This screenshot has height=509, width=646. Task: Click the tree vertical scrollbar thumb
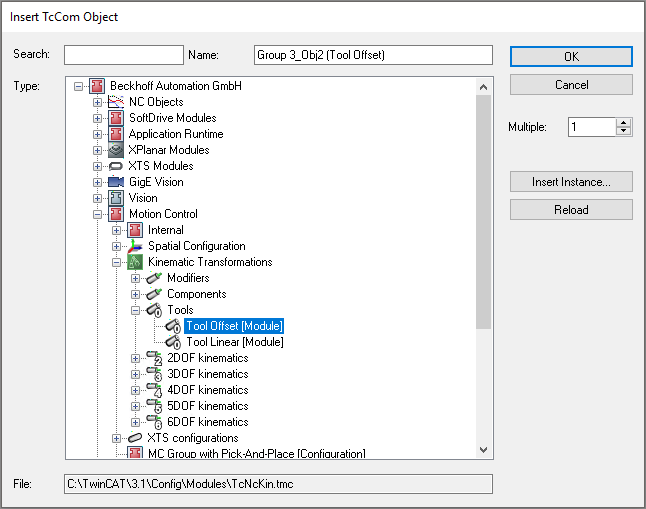coord(484,212)
